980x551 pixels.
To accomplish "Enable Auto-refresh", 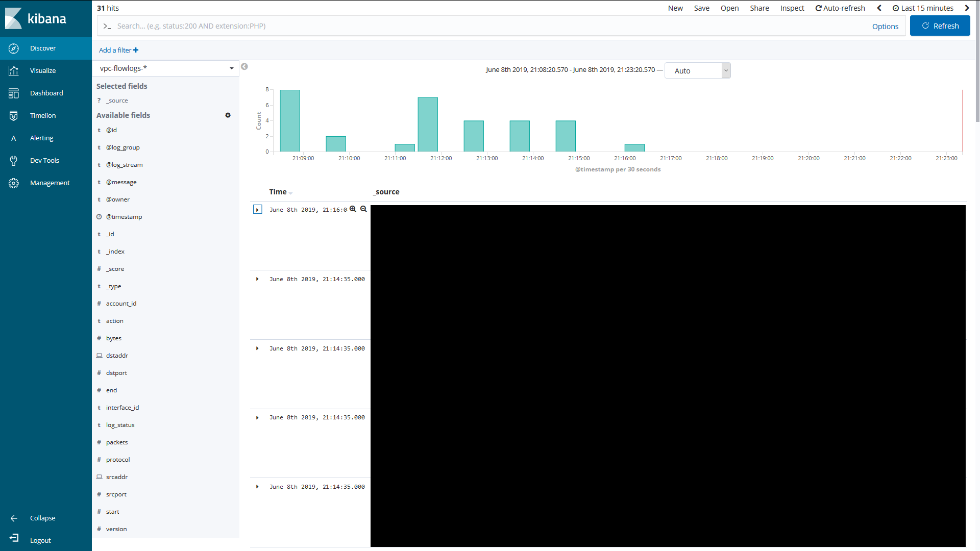I will (x=840, y=8).
